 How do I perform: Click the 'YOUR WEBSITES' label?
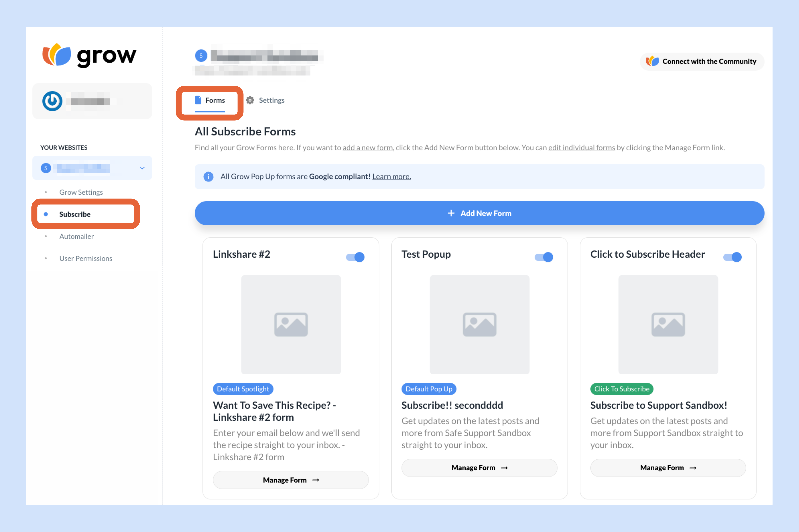[64, 147]
